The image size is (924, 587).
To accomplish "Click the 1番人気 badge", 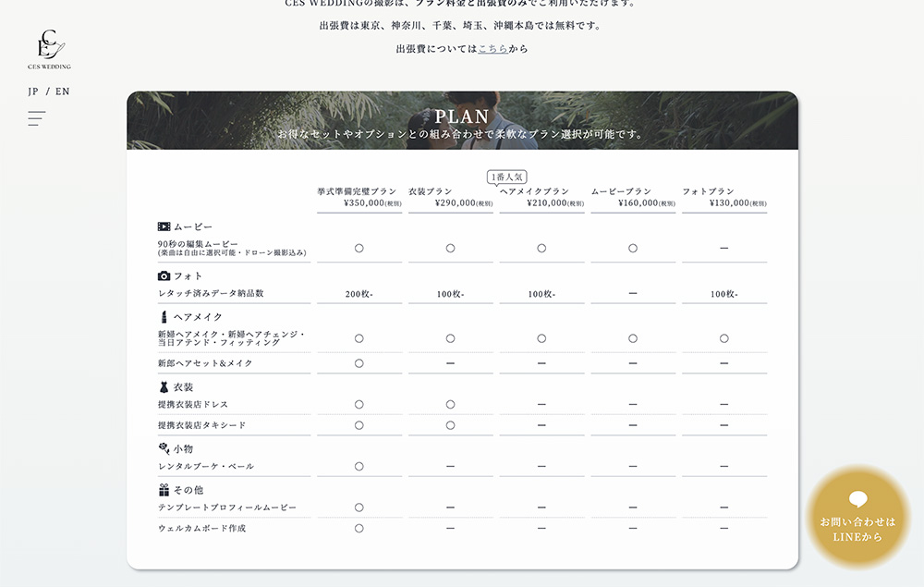I will 506,177.
